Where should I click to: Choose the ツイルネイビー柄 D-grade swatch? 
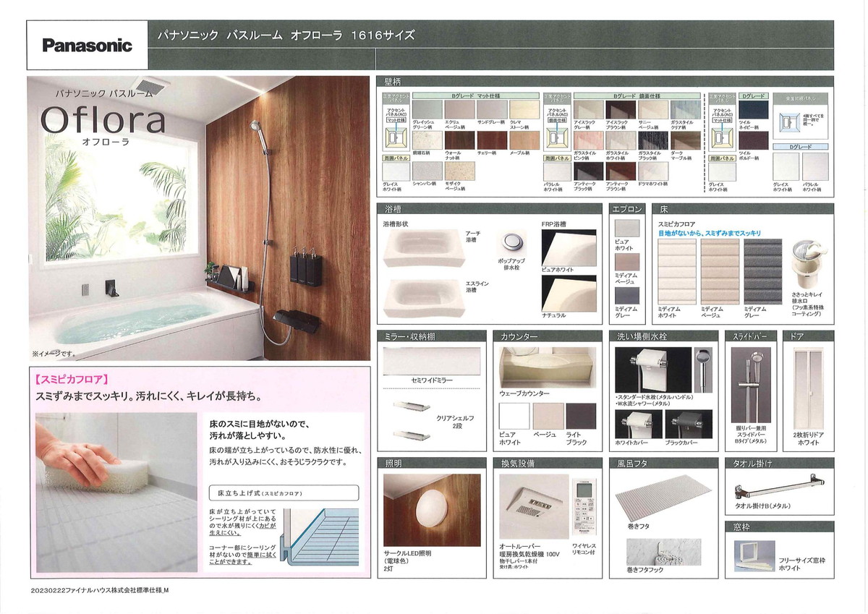pyautogui.click(x=752, y=109)
